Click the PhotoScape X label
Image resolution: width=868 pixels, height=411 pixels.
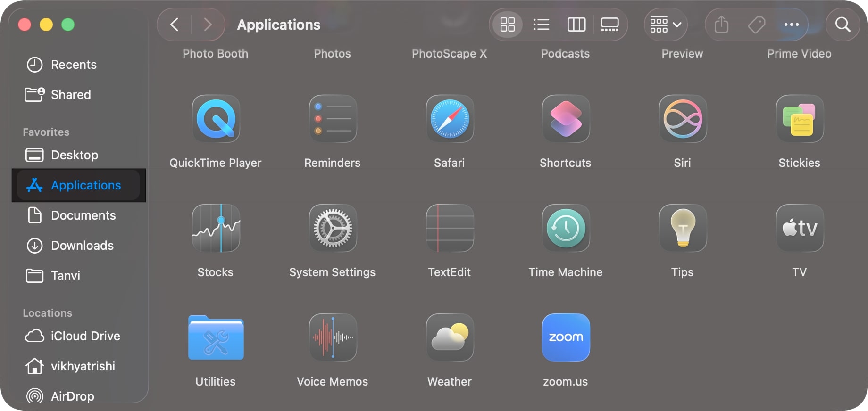click(x=450, y=54)
